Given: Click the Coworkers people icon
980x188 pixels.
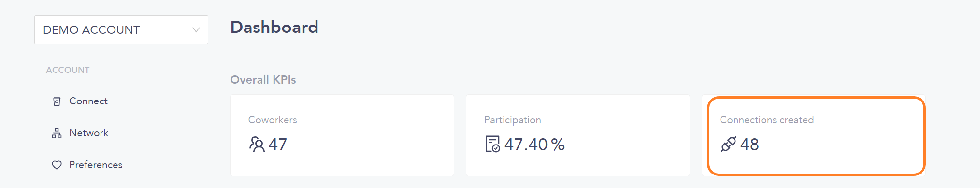Looking at the screenshot, I should 257,144.
